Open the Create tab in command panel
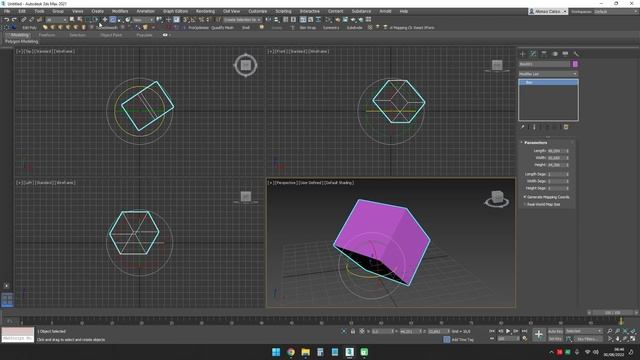Image resolution: width=640 pixels, height=360 pixels. point(522,54)
